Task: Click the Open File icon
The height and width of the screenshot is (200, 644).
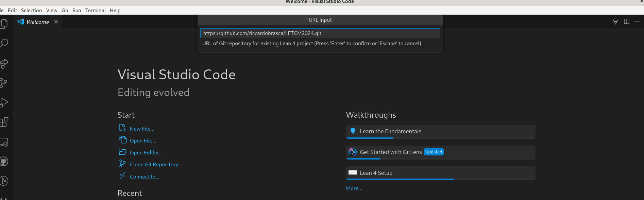Action: 122,140
